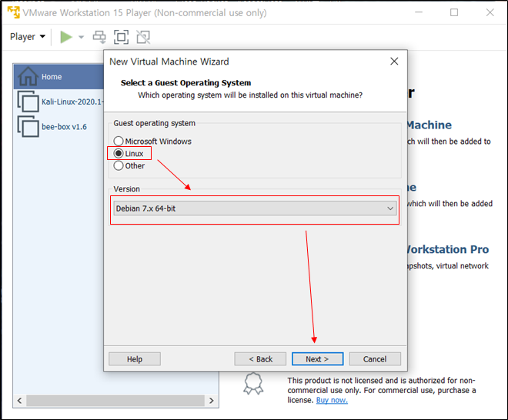Viewport: 508px width, 420px height.
Task: Enter full screen mode icon
Action: pos(121,37)
